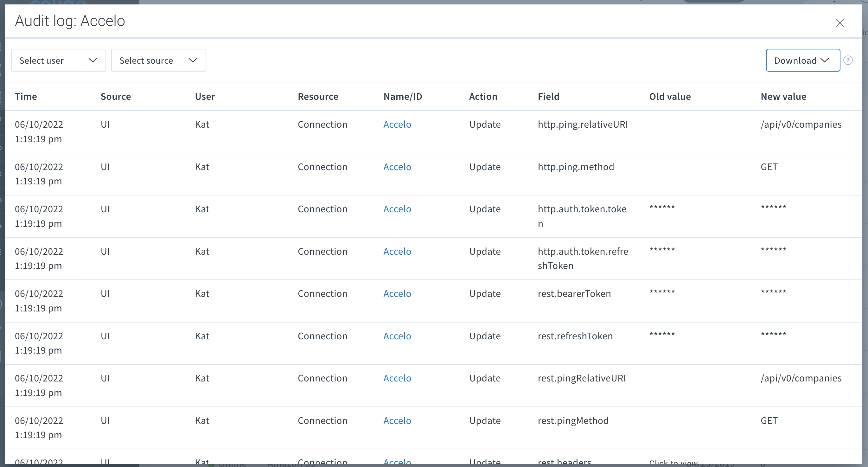
Task: Open Accelo link in http.auth.token.token row
Action: (397, 209)
